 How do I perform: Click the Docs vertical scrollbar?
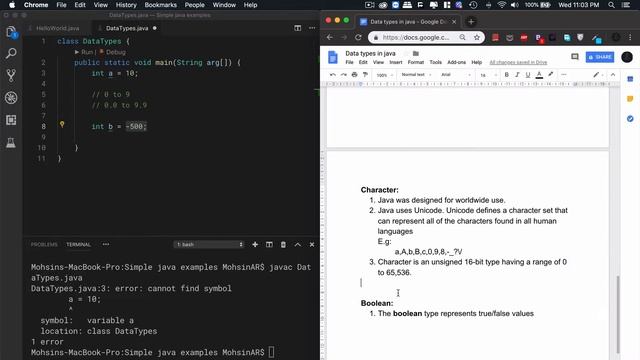pyautogui.click(x=618, y=314)
